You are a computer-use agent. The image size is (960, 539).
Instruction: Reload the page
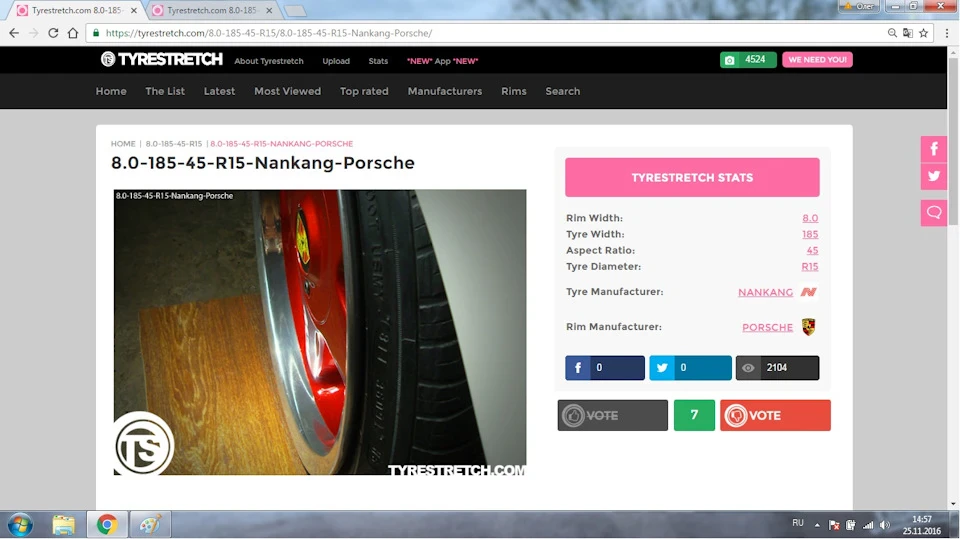pyautogui.click(x=53, y=33)
